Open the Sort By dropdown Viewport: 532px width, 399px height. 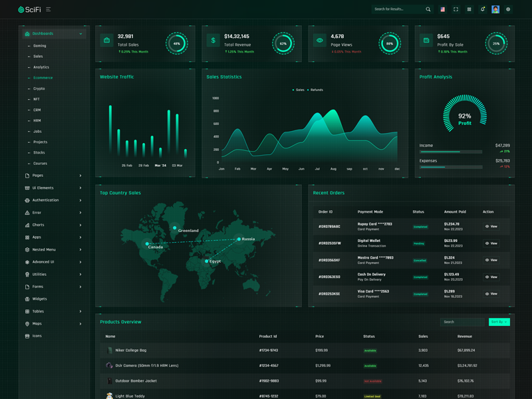pyautogui.click(x=499, y=322)
